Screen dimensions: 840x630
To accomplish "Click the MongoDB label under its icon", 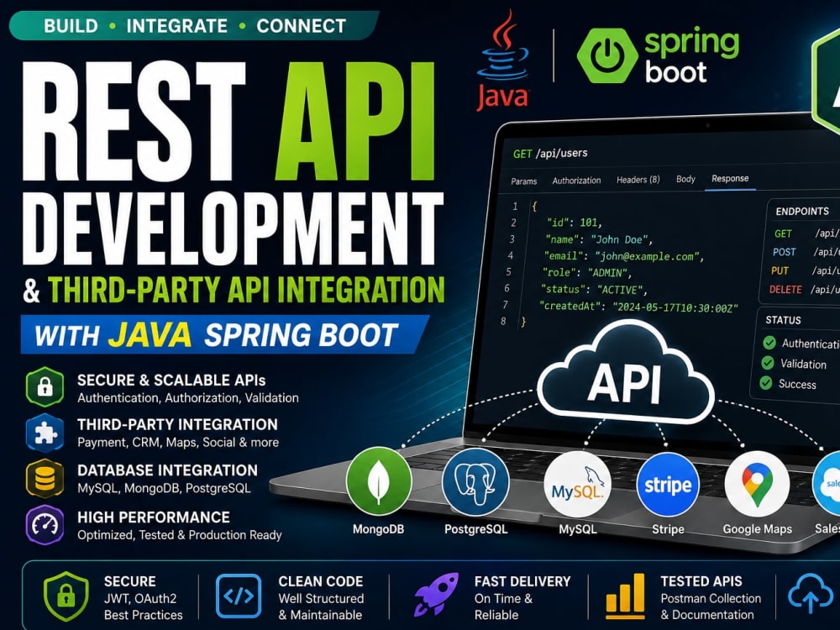I will tap(378, 529).
